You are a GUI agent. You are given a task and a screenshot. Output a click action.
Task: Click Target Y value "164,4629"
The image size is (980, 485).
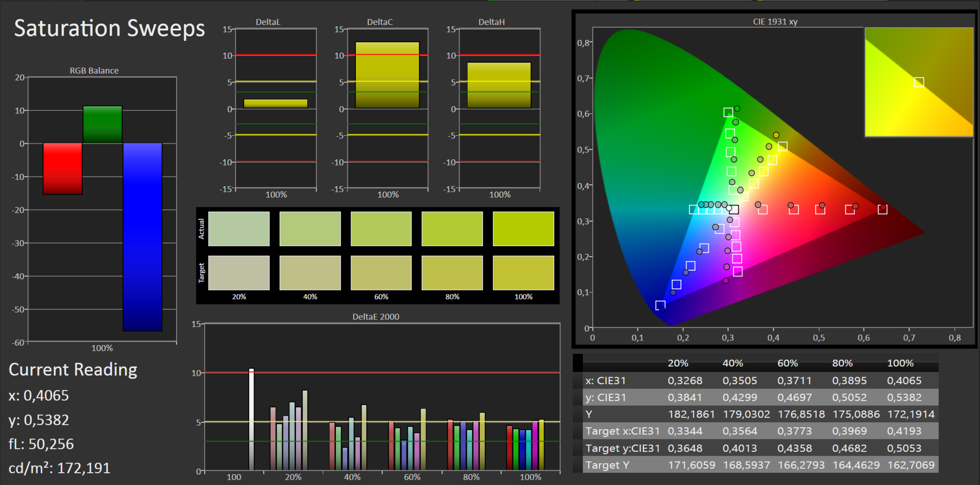[x=856, y=465]
